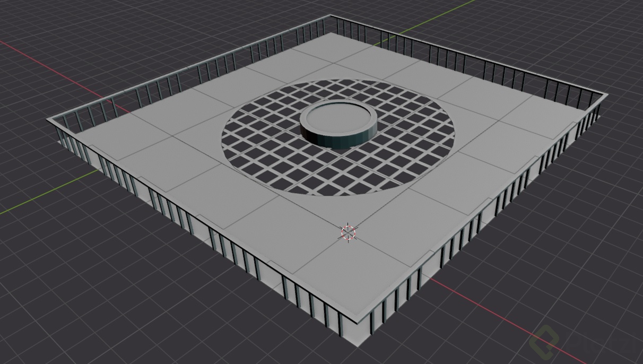Select the raised cylinder at the grate center
Screen dimensions: 643x364
coord(339,125)
